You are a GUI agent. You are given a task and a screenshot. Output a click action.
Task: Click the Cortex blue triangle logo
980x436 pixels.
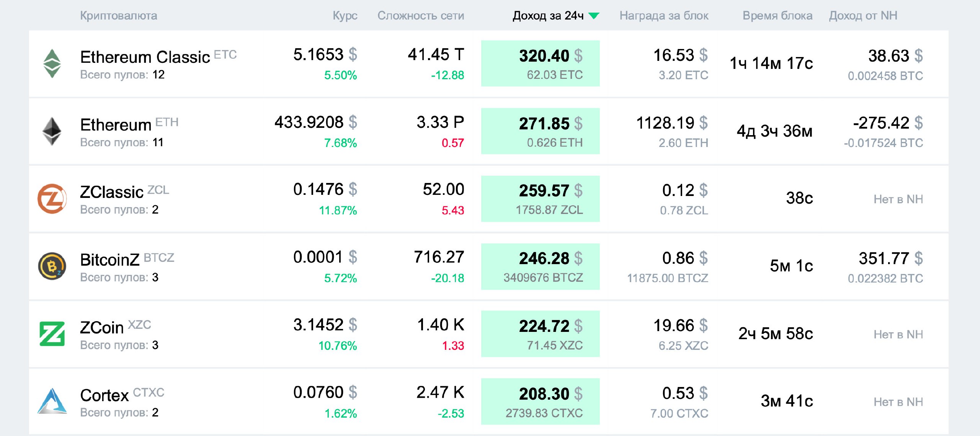coord(52,401)
